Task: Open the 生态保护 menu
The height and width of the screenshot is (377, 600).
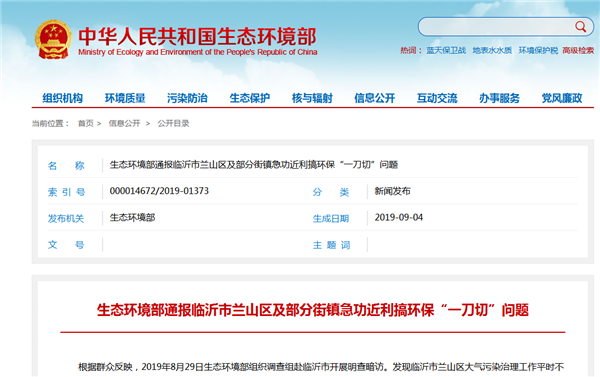Action: [x=250, y=98]
